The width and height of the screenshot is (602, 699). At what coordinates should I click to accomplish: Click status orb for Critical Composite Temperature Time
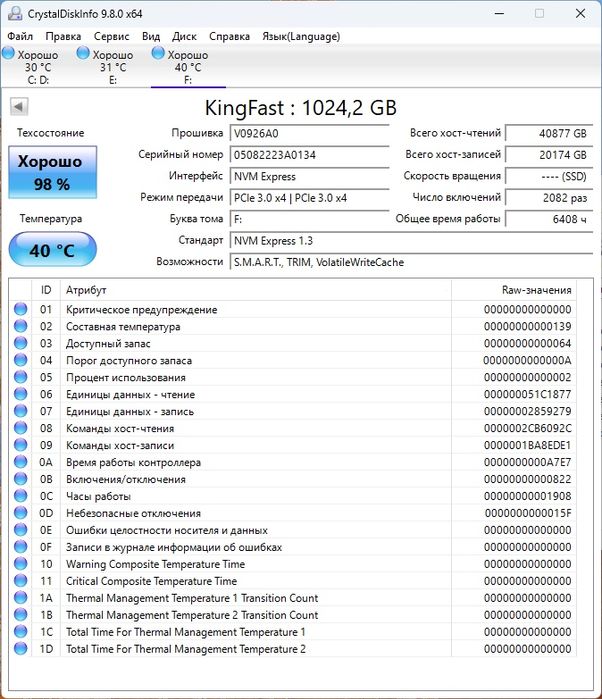click(21, 580)
